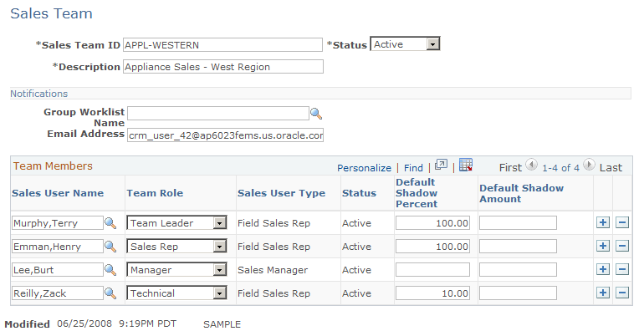Sort by Default Shadow Amount header

point(521,193)
